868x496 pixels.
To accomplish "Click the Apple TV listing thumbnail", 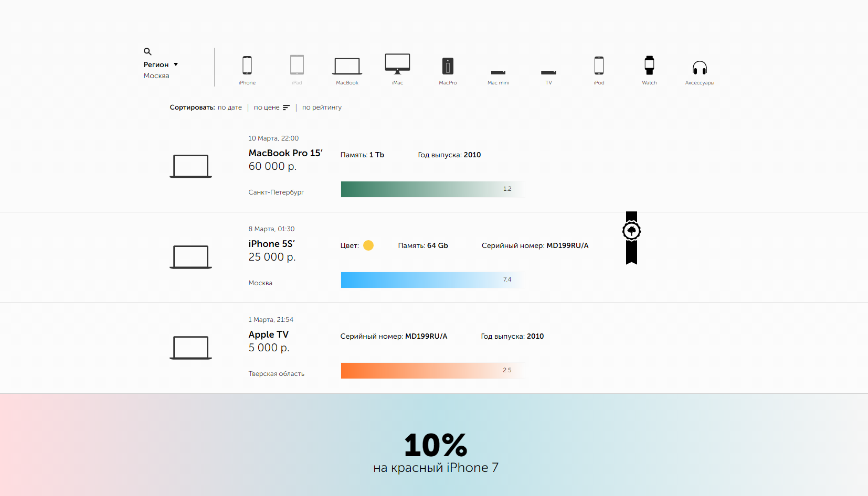I will tap(190, 348).
